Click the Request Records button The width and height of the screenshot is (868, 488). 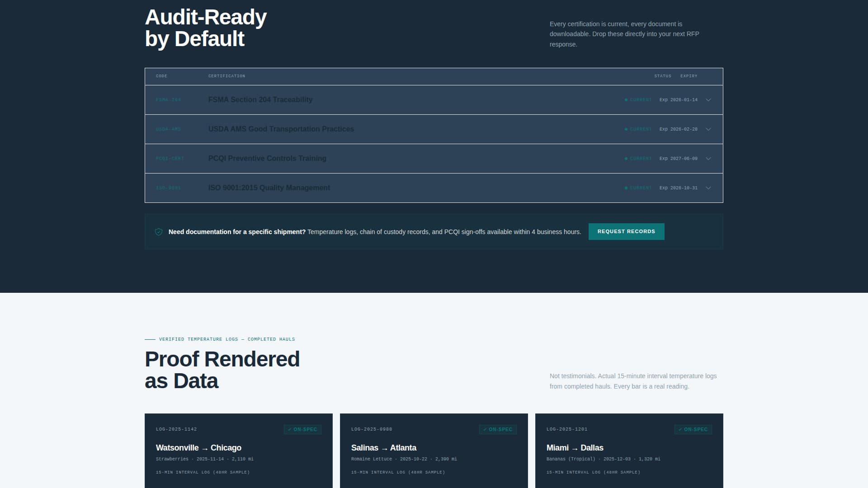tap(626, 231)
